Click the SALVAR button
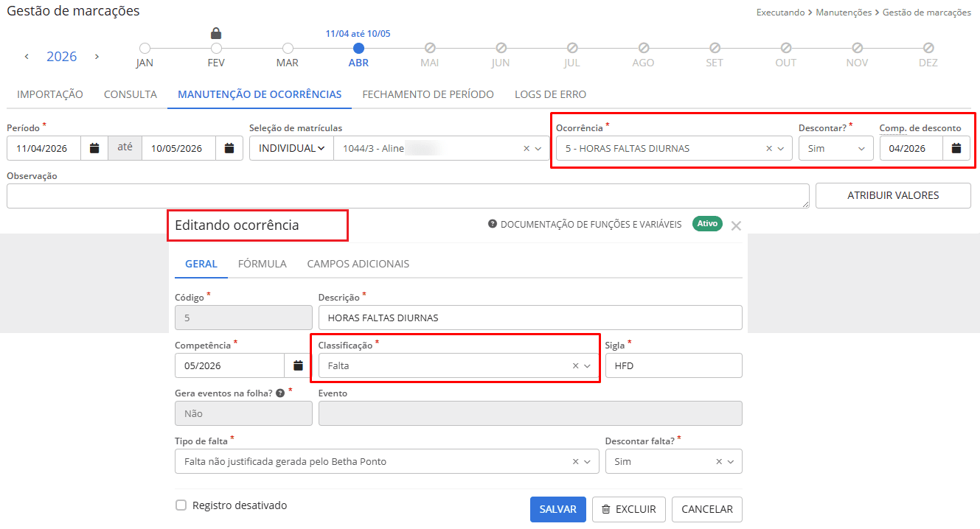The image size is (980, 529). (x=558, y=509)
